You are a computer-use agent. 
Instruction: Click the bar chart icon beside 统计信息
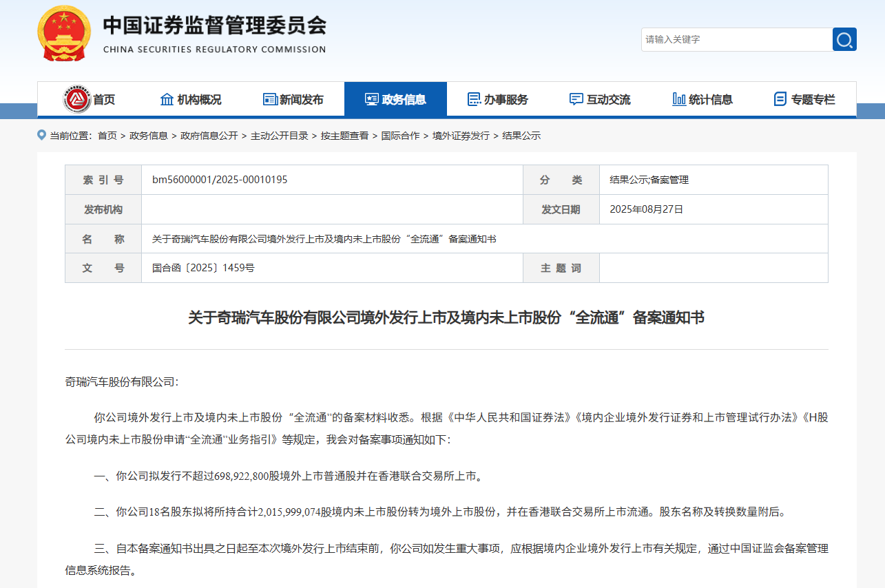pyautogui.click(x=679, y=99)
